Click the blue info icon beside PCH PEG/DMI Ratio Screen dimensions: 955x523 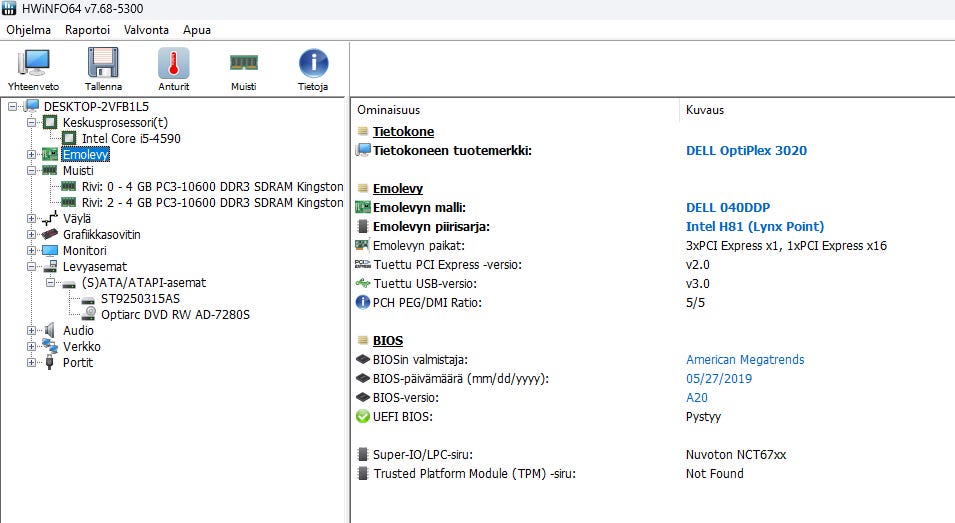(x=363, y=302)
